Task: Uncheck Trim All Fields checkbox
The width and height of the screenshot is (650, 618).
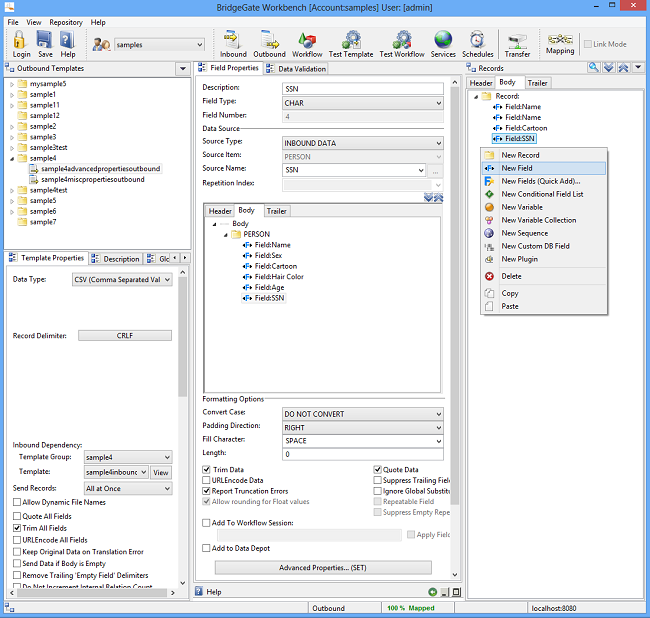Action: click(x=17, y=528)
